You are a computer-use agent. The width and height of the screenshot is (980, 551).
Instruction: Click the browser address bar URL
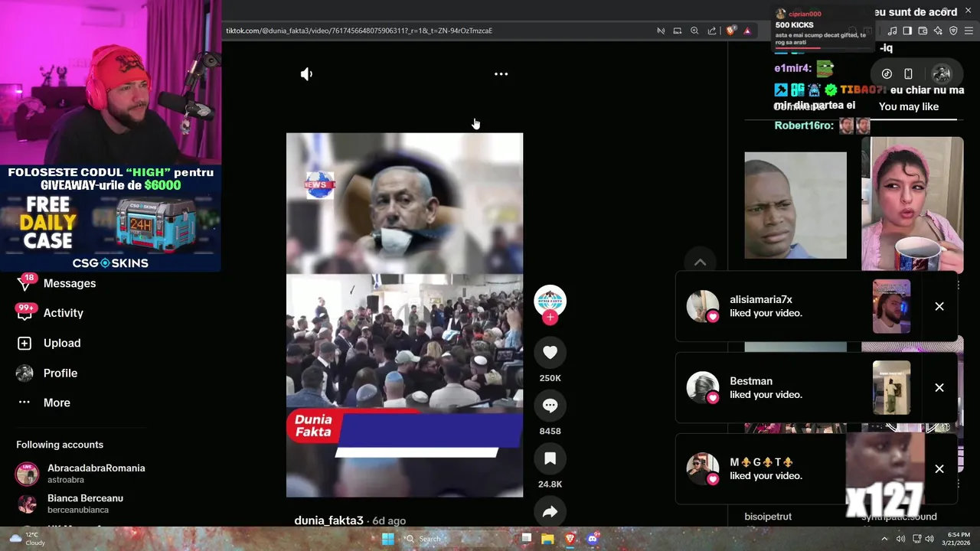click(x=359, y=31)
